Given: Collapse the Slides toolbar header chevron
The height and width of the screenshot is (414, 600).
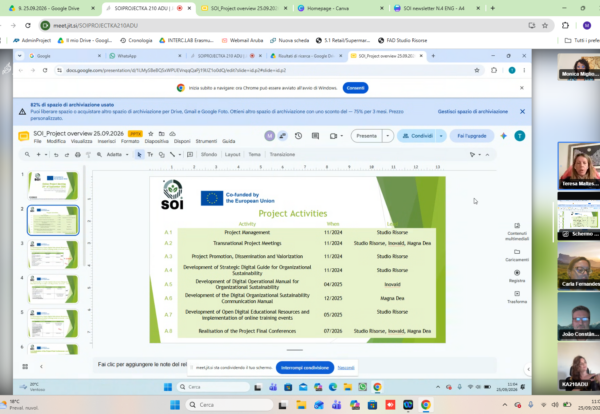Looking at the screenshot, I should pyautogui.click(x=488, y=155).
